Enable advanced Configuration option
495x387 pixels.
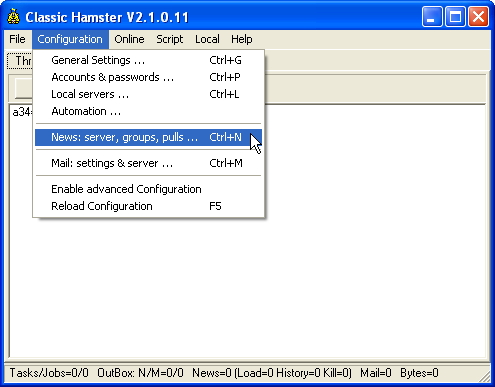tap(148, 189)
